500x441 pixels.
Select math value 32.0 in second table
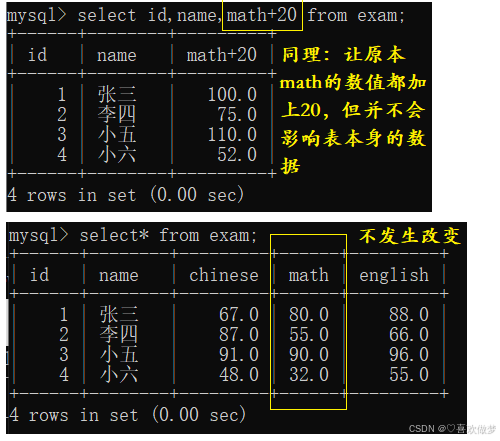pos(309,374)
